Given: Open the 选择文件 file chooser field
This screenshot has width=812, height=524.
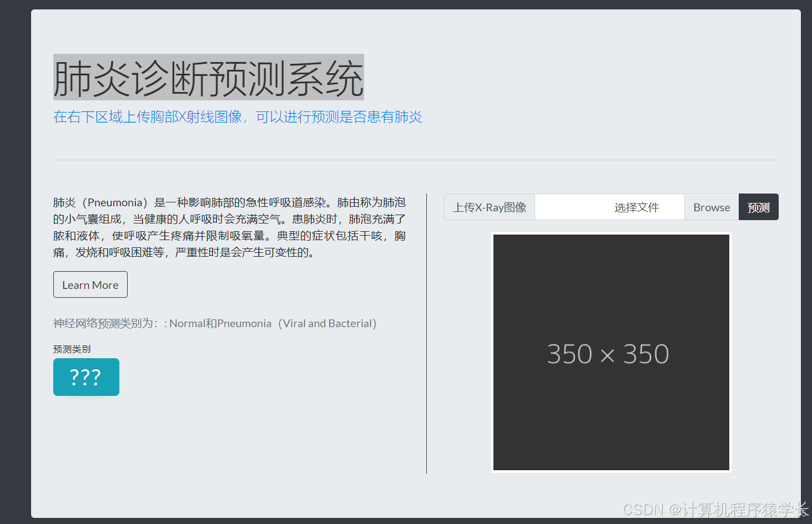Looking at the screenshot, I should tap(636, 207).
